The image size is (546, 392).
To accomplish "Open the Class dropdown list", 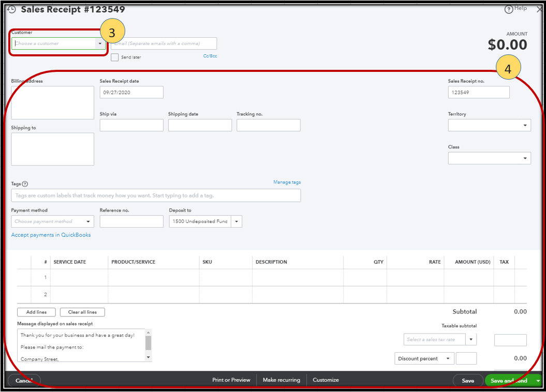I will click(x=525, y=158).
